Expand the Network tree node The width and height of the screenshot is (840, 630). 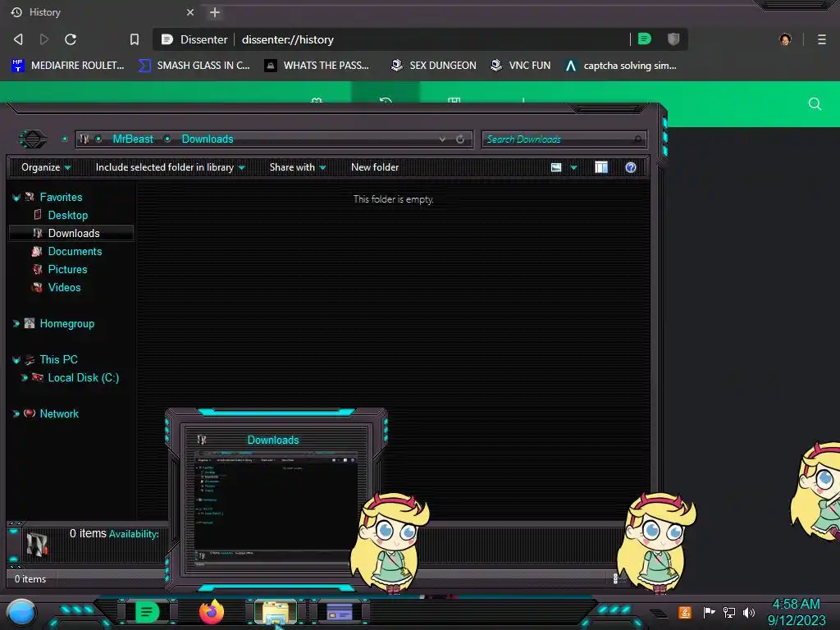click(x=16, y=413)
